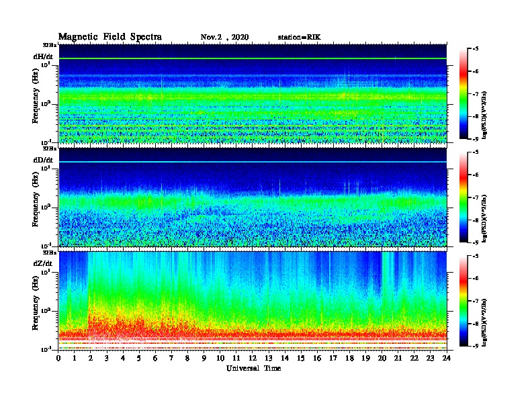Viewport: 532px width, 411px height.
Task: Click the "17" hour tick label
Action: 333,358
